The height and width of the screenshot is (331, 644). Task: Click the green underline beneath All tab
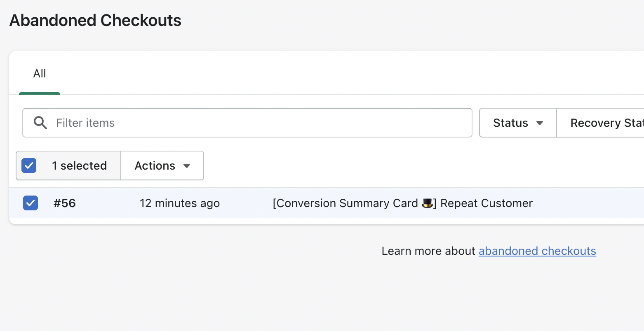click(x=40, y=93)
